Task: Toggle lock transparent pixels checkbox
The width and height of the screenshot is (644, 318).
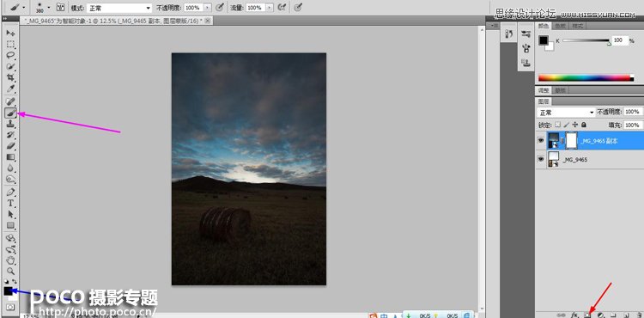Action: (557, 125)
